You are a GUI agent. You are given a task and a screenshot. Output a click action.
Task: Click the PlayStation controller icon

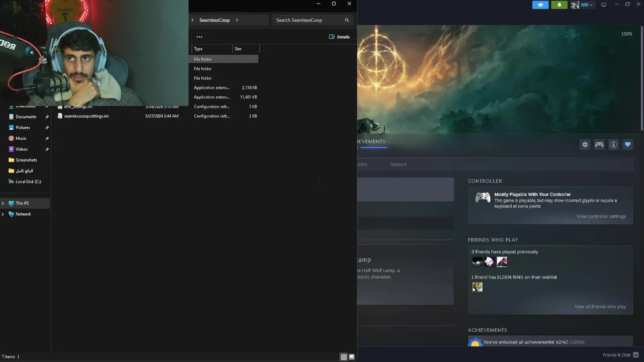(483, 198)
